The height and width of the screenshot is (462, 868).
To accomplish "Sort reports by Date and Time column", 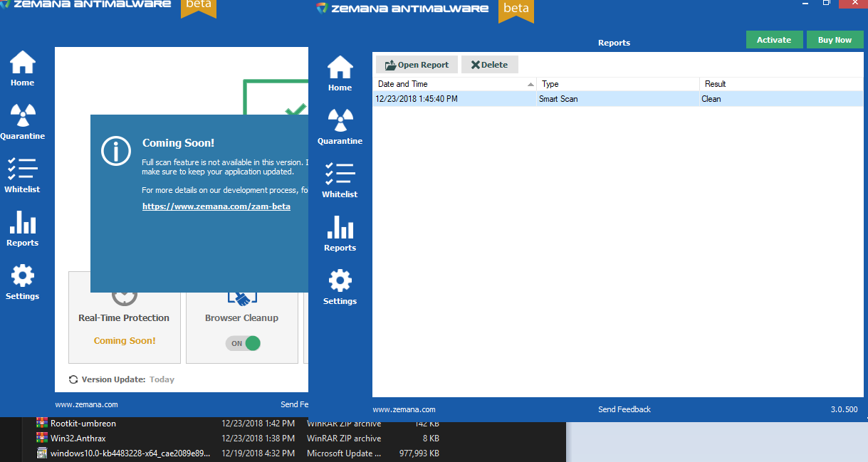I will pyautogui.click(x=456, y=84).
